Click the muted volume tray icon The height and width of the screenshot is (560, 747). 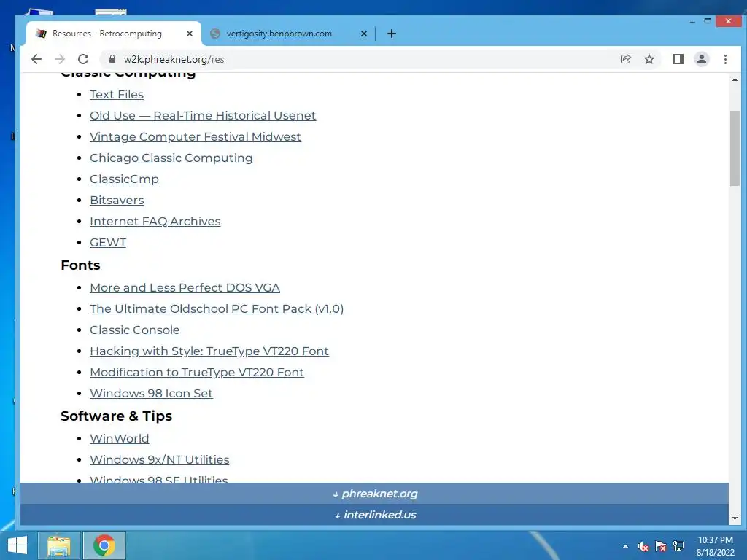click(x=643, y=546)
